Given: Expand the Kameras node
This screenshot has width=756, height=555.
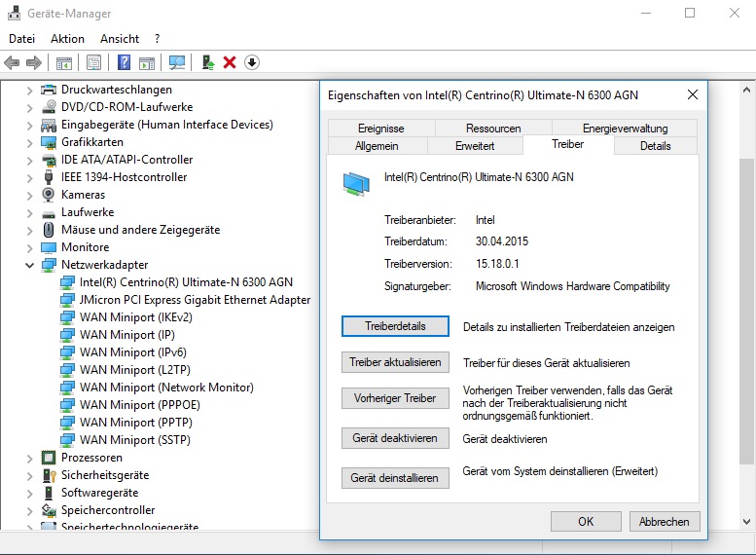Looking at the screenshot, I should tap(29, 196).
